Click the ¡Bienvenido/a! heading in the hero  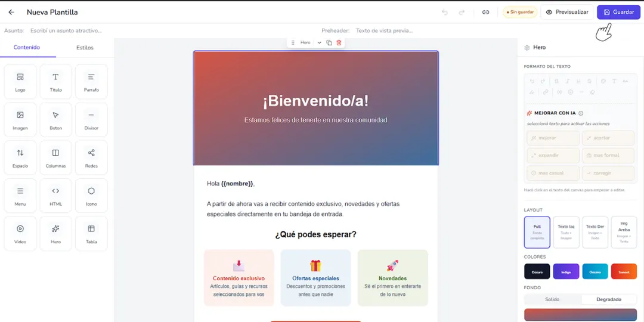pyautogui.click(x=316, y=101)
